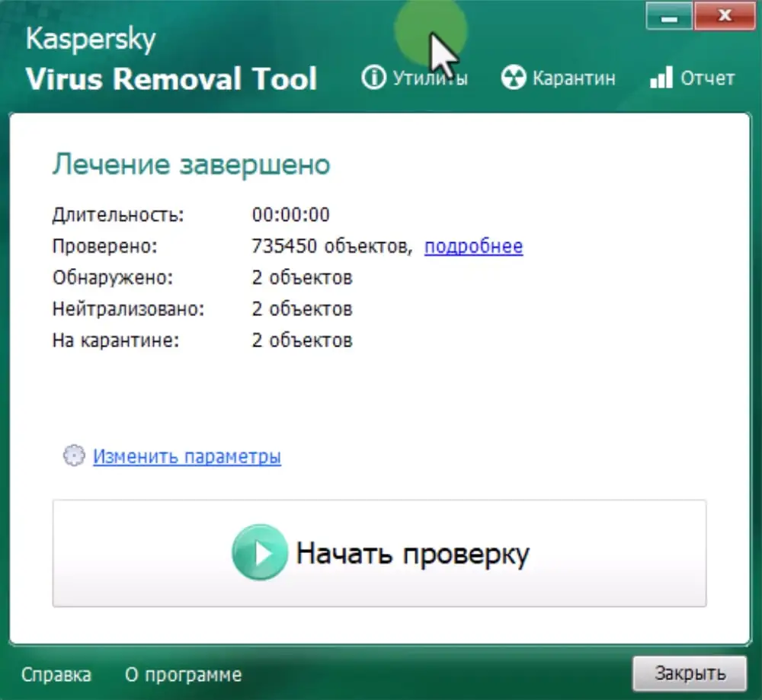Image resolution: width=762 pixels, height=700 pixels.
Task: Click the green play icon
Action: click(260, 552)
